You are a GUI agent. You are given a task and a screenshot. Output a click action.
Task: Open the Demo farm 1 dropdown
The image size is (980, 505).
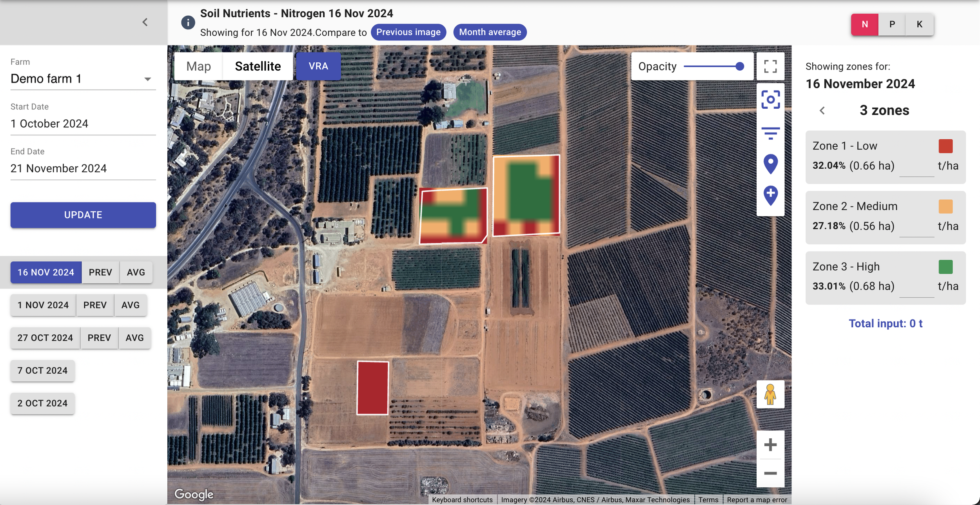[x=83, y=79]
